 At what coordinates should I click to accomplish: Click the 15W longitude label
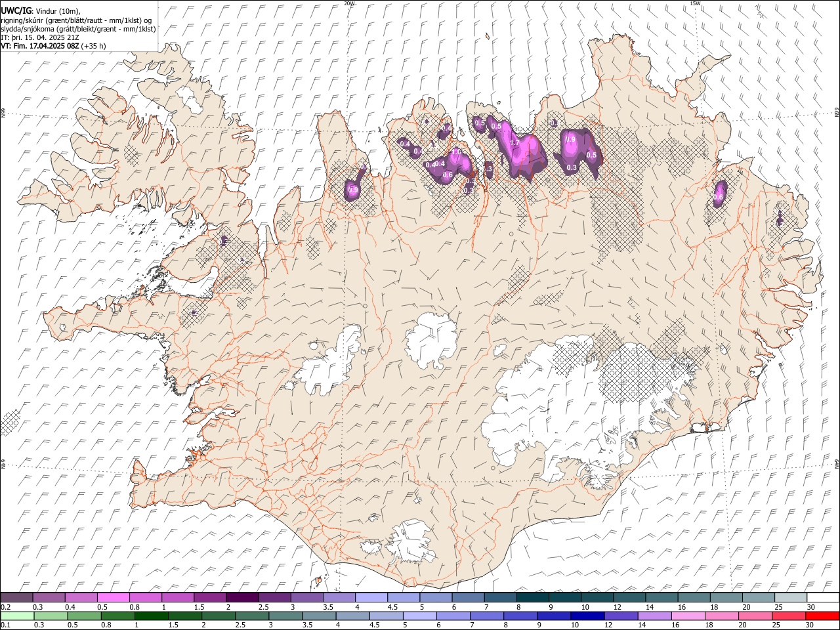pos(695,3)
